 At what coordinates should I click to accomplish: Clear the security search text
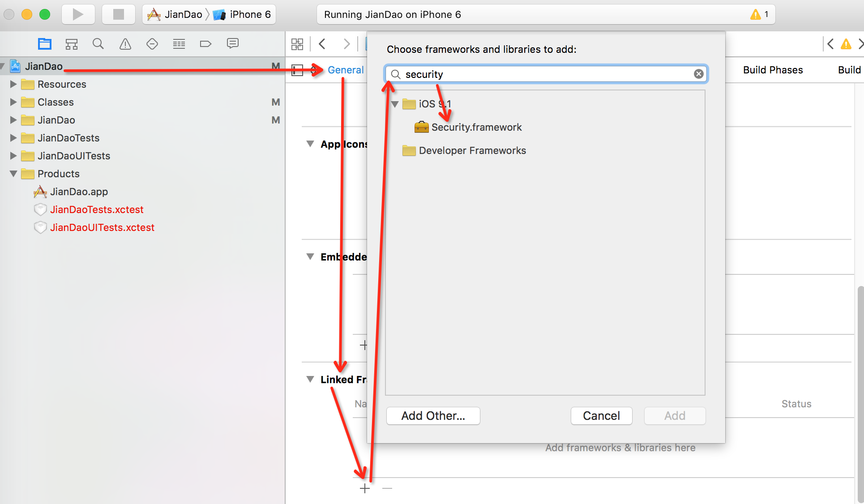(x=698, y=74)
